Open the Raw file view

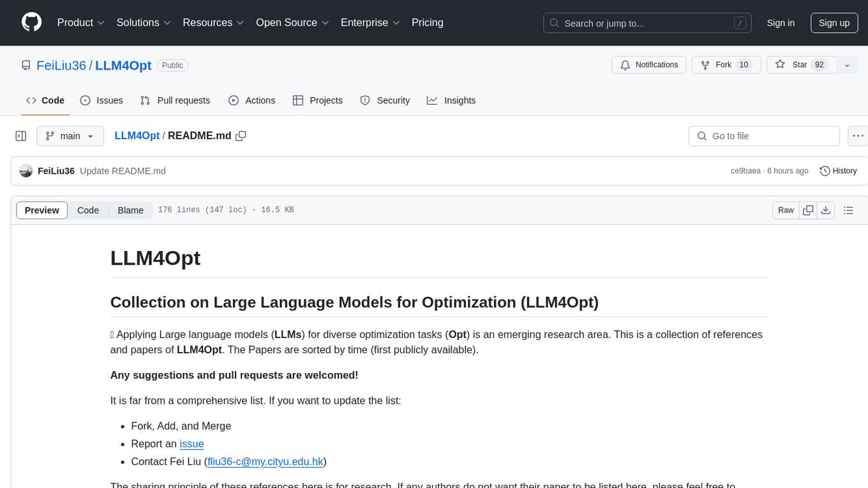coord(786,210)
